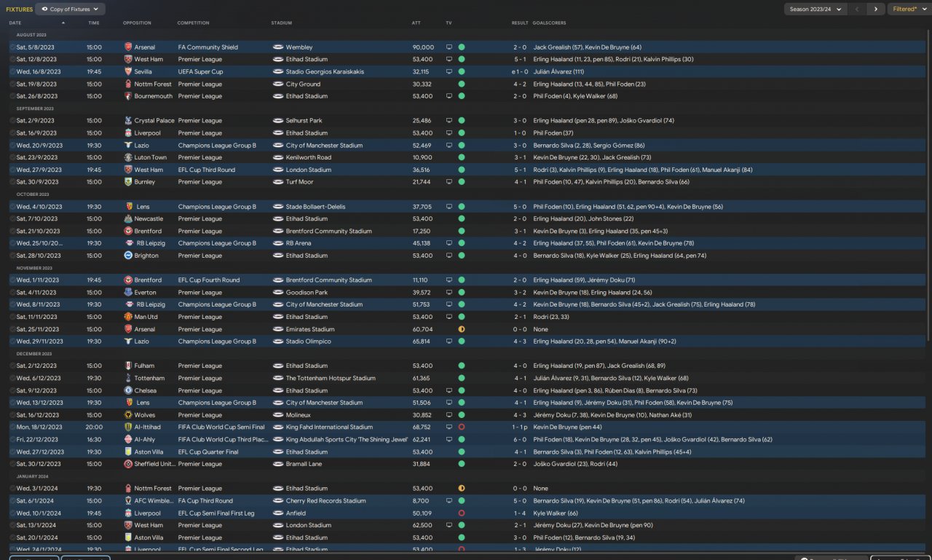Open the Filtered filter dropdown
The image size is (932, 560).
tap(909, 9)
